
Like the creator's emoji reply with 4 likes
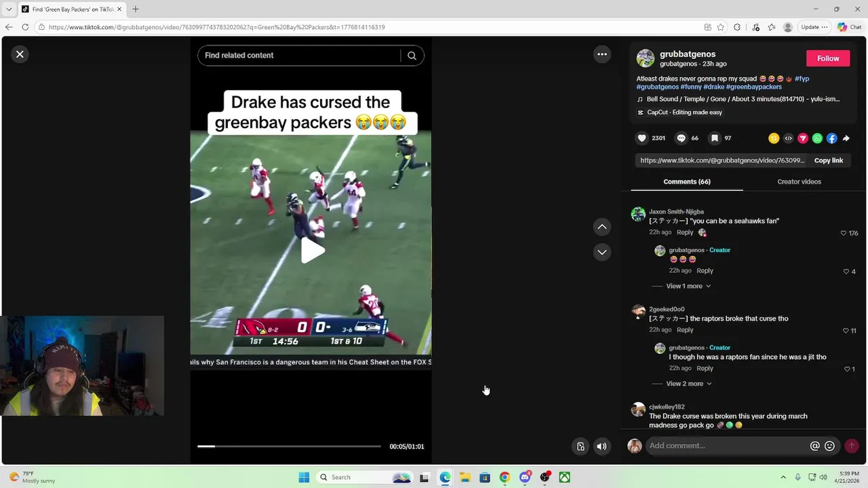coord(846,271)
